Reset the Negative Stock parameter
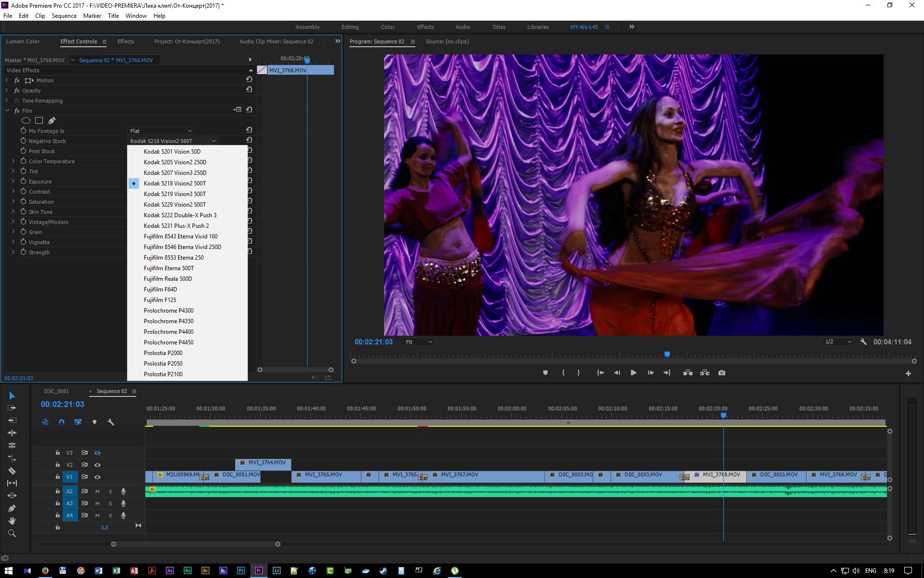Screen dimensions: 924x578 (249, 140)
